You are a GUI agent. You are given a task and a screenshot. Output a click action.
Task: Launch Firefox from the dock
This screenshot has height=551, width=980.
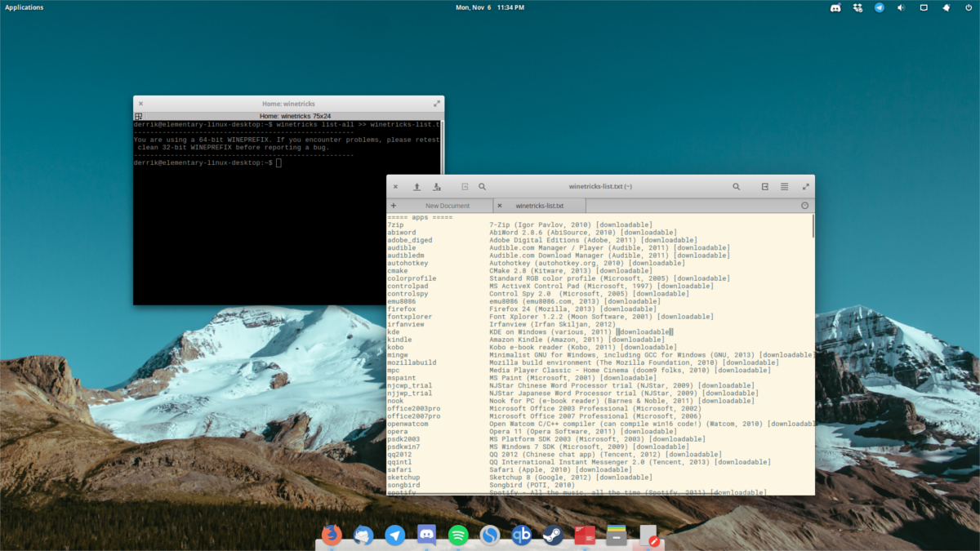(x=332, y=535)
